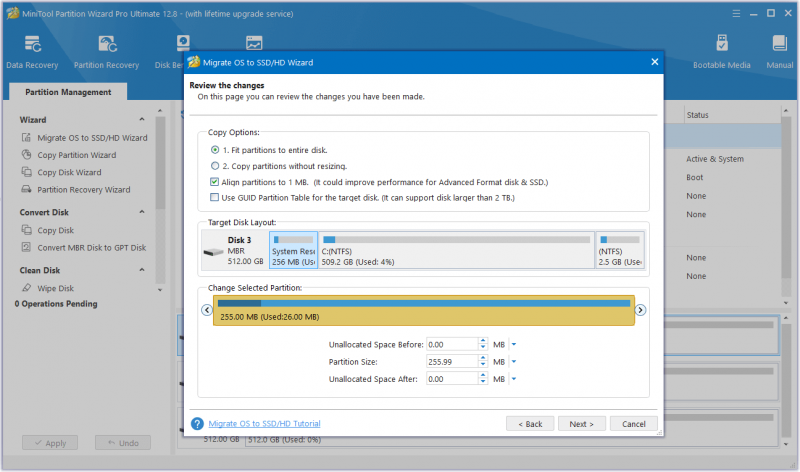Open the hamburger menu icon in title bar
The width and height of the screenshot is (800, 472).
[x=736, y=14]
